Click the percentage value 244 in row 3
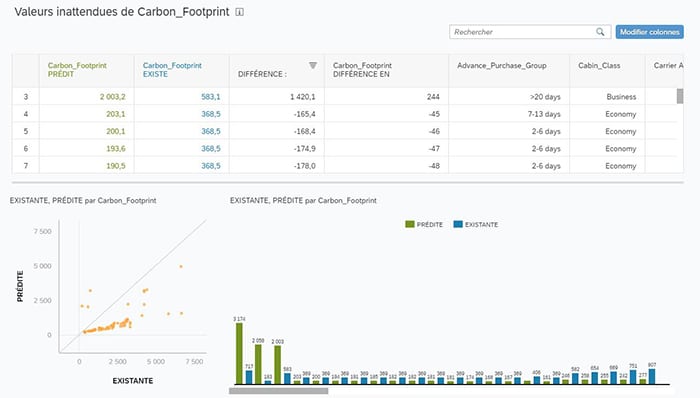Screen dimensions: 700x398 [x=433, y=97]
